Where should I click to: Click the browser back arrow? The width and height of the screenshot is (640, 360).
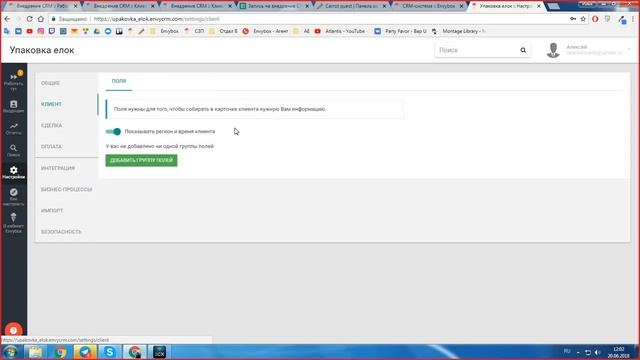coord(7,19)
